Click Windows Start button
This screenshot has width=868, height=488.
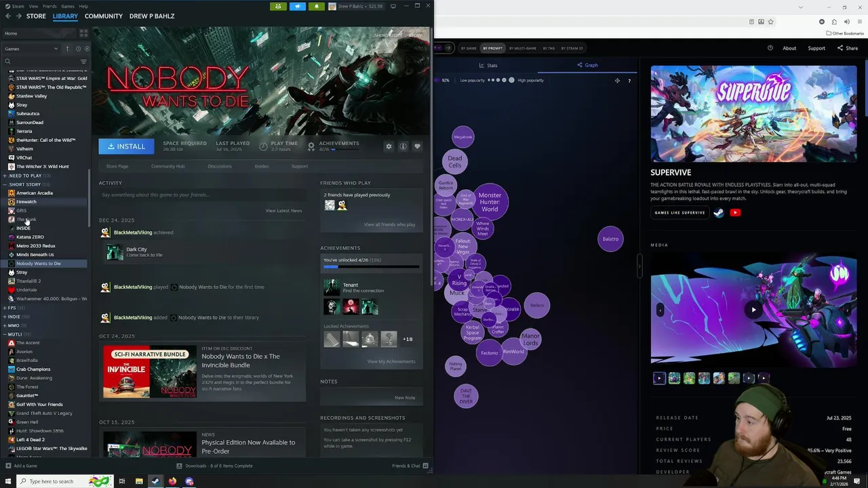[7, 481]
